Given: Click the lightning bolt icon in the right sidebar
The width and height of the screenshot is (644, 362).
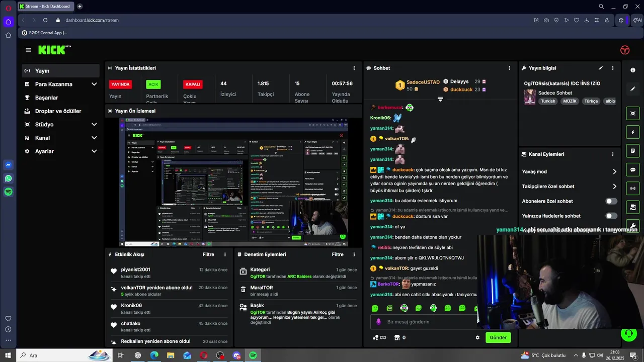Looking at the screenshot, I should (633, 132).
